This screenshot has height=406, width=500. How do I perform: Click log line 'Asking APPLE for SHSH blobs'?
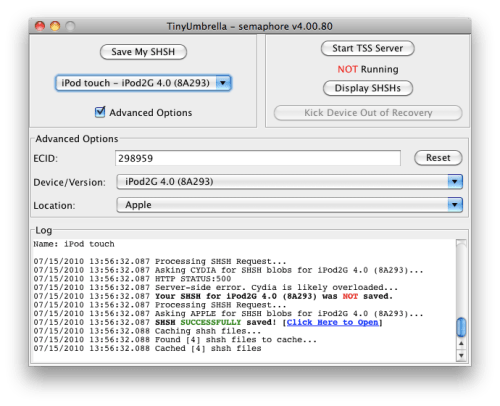tap(228, 314)
